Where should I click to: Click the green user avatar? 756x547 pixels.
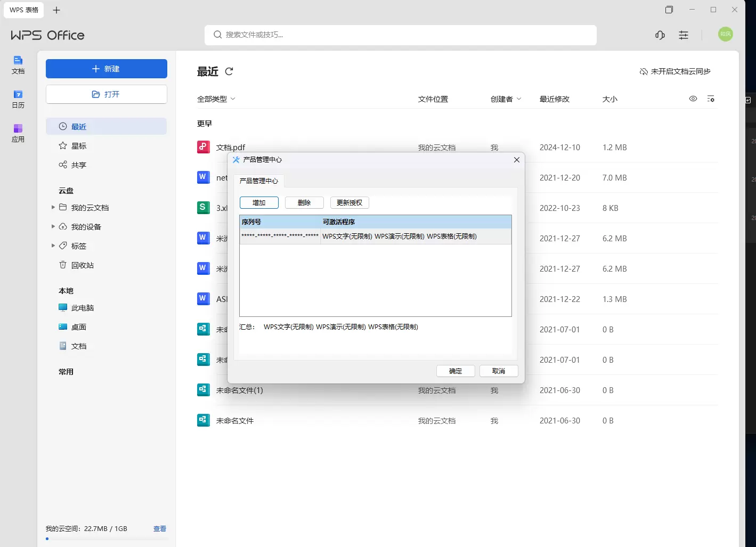click(726, 34)
